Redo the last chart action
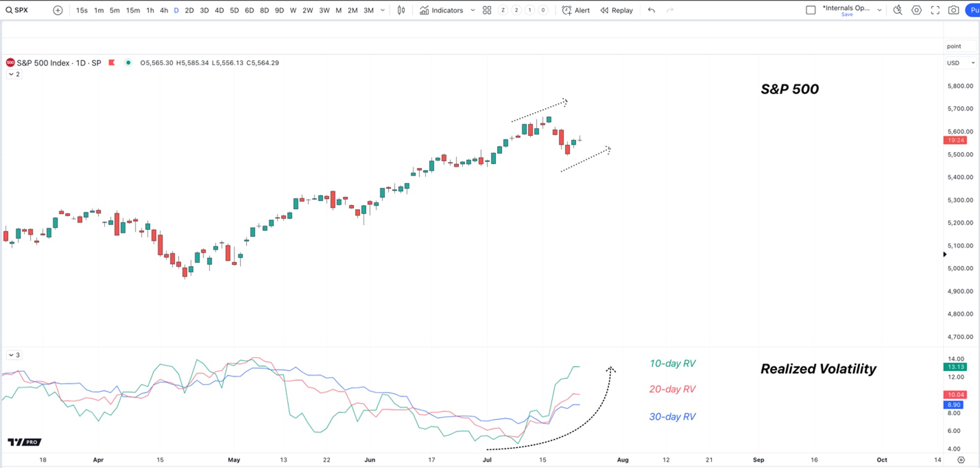The height and width of the screenshot is (468, 980). (x=670, y=10)
